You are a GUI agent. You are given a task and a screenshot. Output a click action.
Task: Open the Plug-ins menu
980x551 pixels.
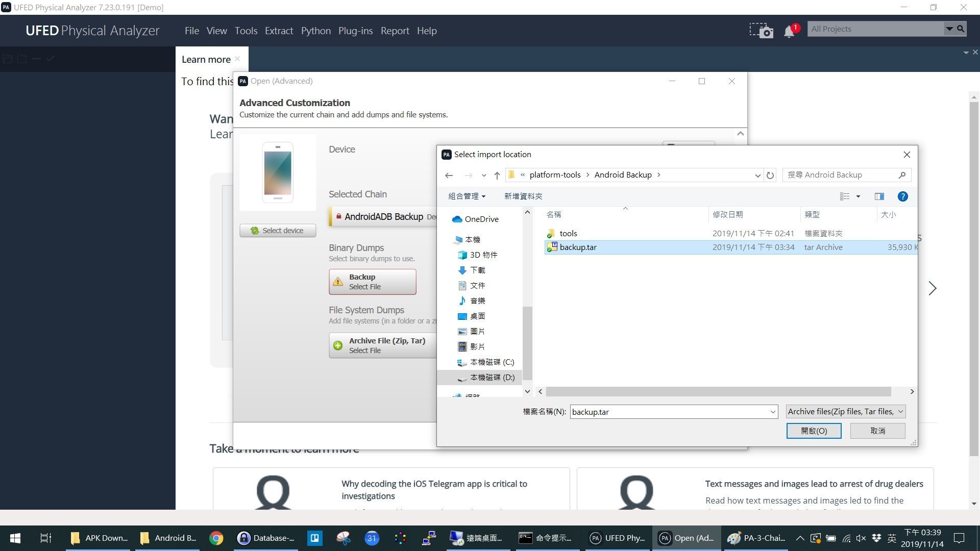[x=355, y=31]
